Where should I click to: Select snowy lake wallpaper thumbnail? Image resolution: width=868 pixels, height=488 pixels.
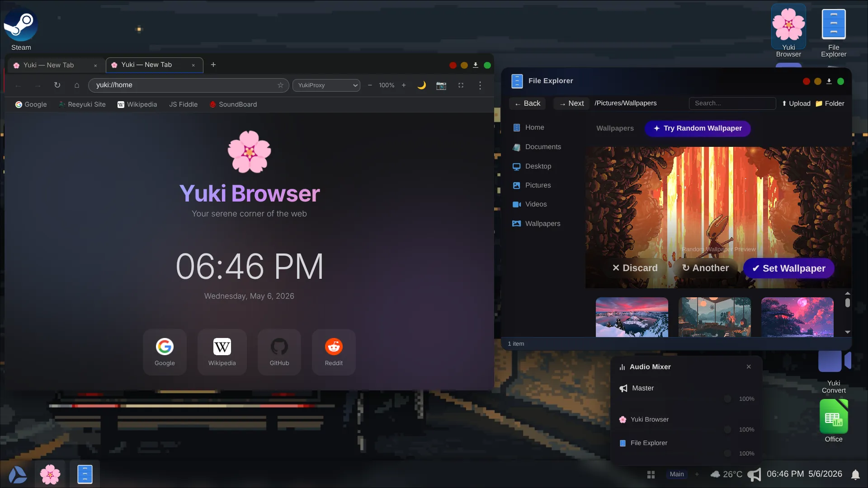click(x=632, y=317)
